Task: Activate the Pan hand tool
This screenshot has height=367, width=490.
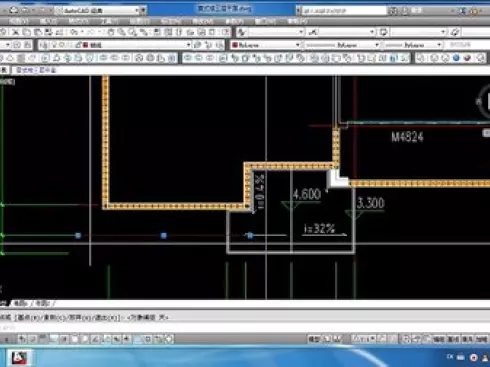Action: (x=111, y=32)
